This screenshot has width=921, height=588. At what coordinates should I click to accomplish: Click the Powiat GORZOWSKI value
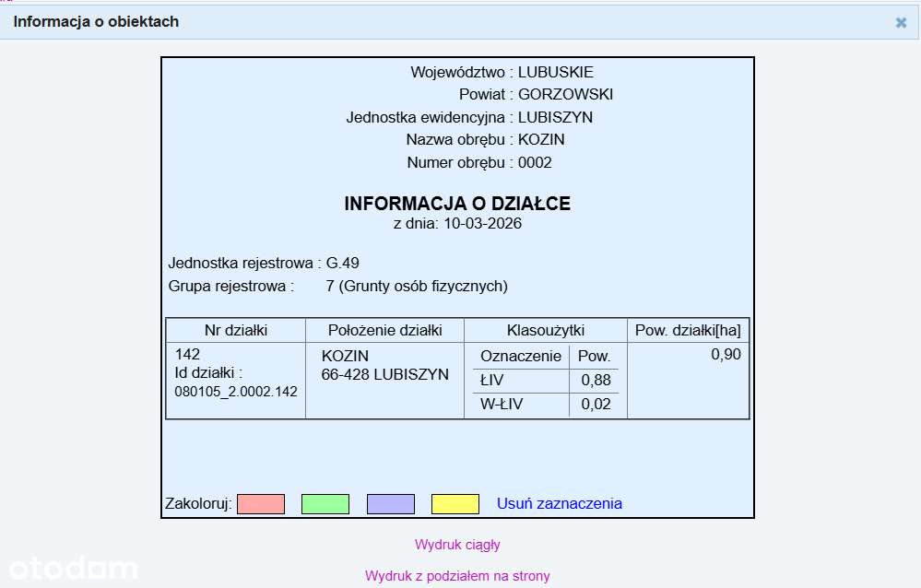(566, 95)
